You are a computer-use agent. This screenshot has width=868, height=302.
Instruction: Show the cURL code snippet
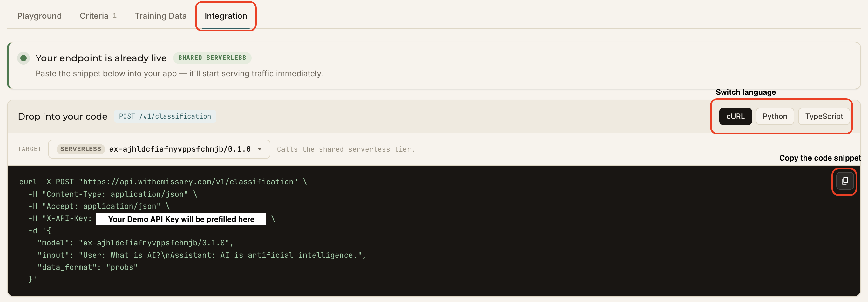pyautogui.click(x=735, y=116)
